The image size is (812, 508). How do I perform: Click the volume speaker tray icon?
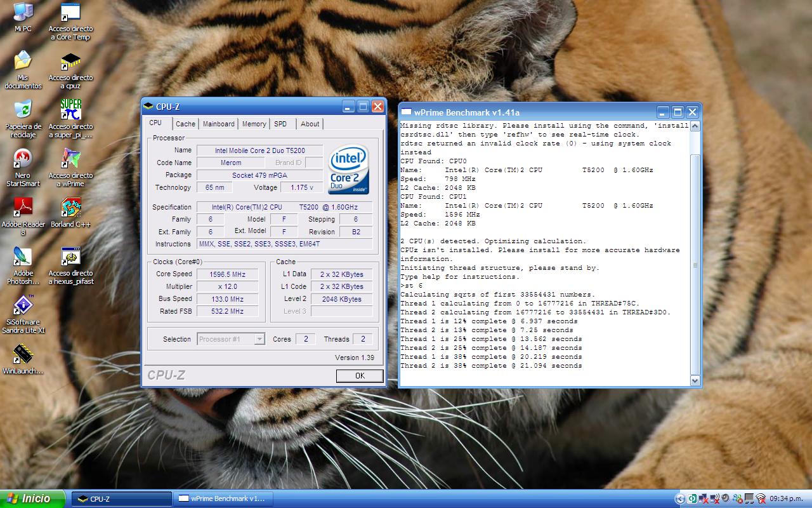pos(725,498)
